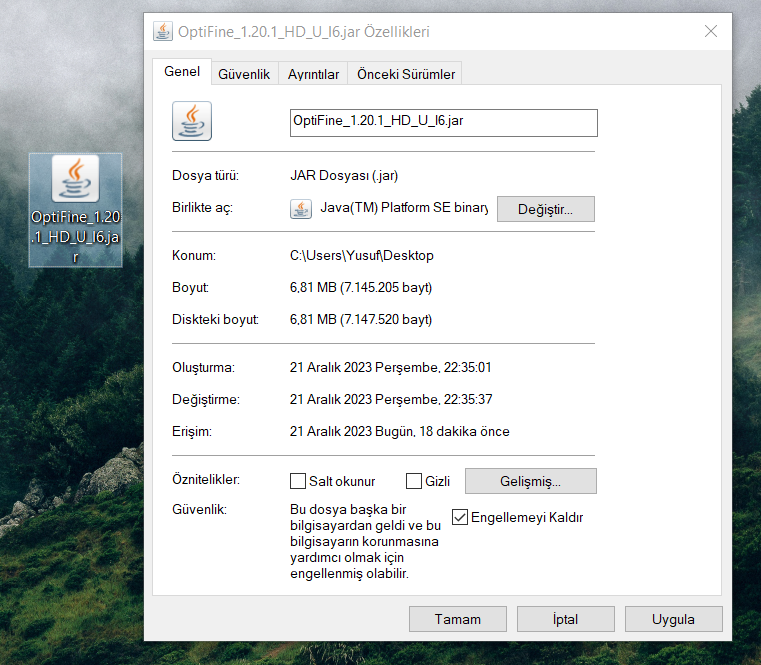Viewport: 761px width, 665px height.
Task: Click the Güvenlik: label in Genel tab
Action: [x=199, y=509]
